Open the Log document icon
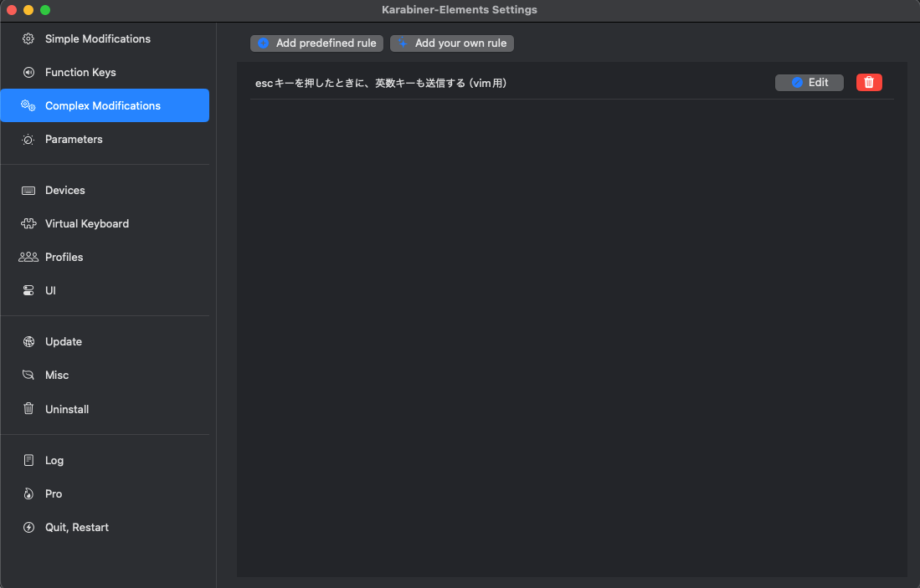The width and height of the screenshot is (920, 588). coord(27,460)
